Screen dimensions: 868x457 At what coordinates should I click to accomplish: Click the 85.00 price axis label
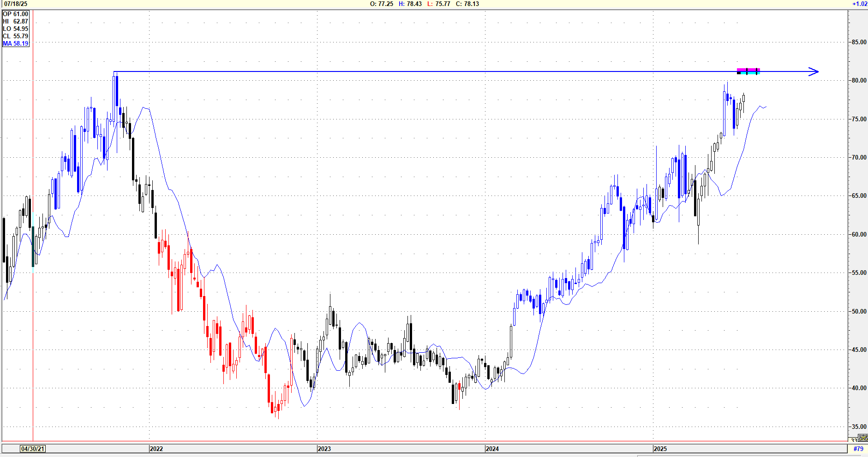coord(859,42)
